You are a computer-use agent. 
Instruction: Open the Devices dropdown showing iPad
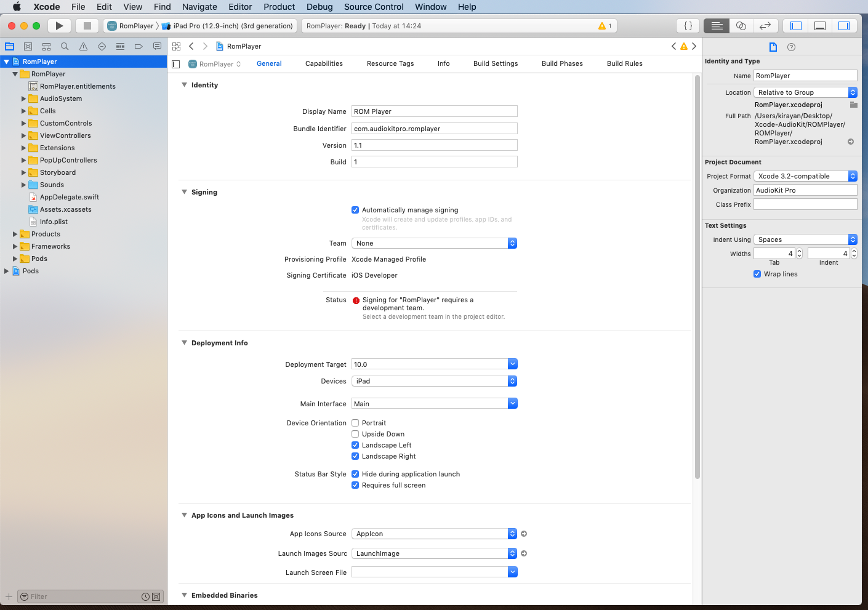434,381
